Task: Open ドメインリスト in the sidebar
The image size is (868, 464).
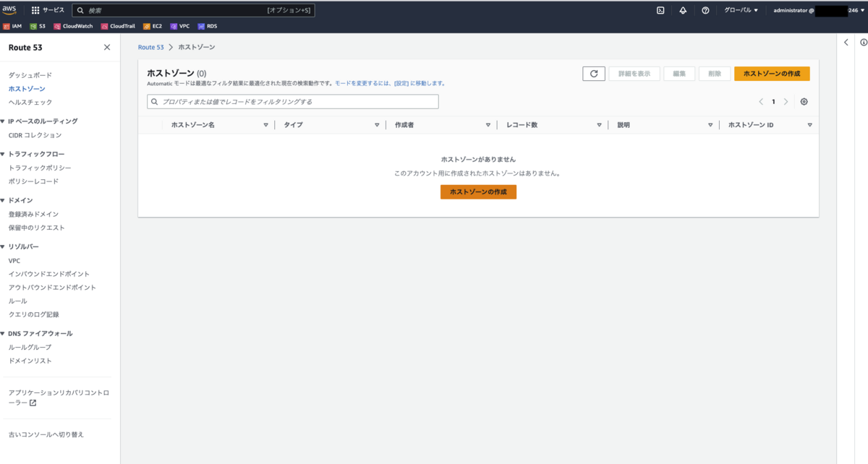Action: click(30, 361)
